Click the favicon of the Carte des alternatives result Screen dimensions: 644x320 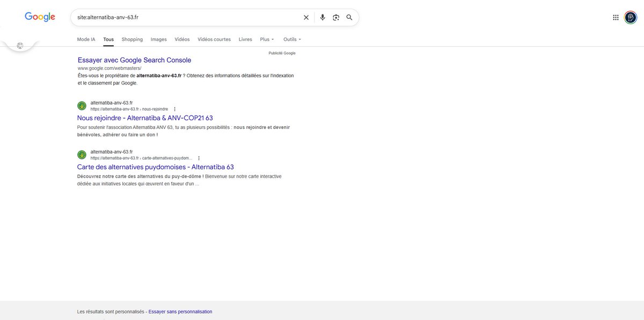click(82, 155)
